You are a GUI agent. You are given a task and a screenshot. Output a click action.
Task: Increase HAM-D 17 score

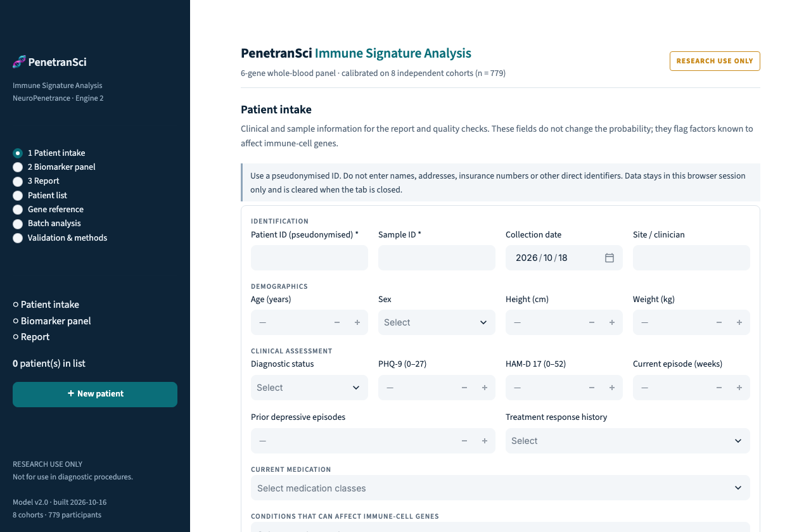coord(612,388)
